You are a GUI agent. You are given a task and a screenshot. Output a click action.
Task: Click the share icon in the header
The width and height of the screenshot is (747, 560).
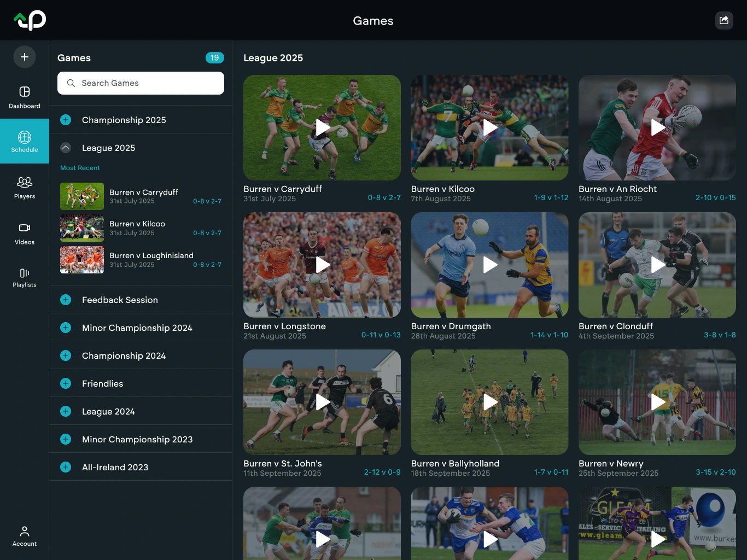tap(724, 20)
